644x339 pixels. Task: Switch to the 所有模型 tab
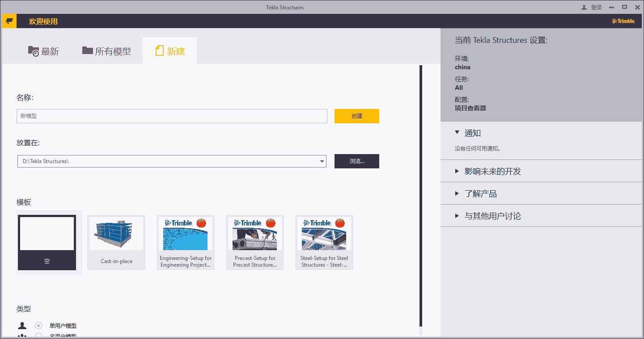(106, 51)
